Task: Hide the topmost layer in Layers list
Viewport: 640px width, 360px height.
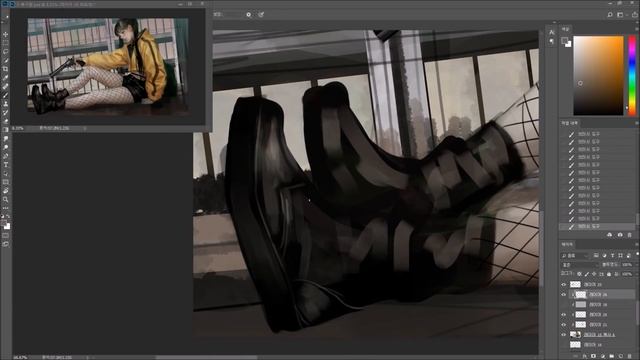Action: (x=564, y=284)
